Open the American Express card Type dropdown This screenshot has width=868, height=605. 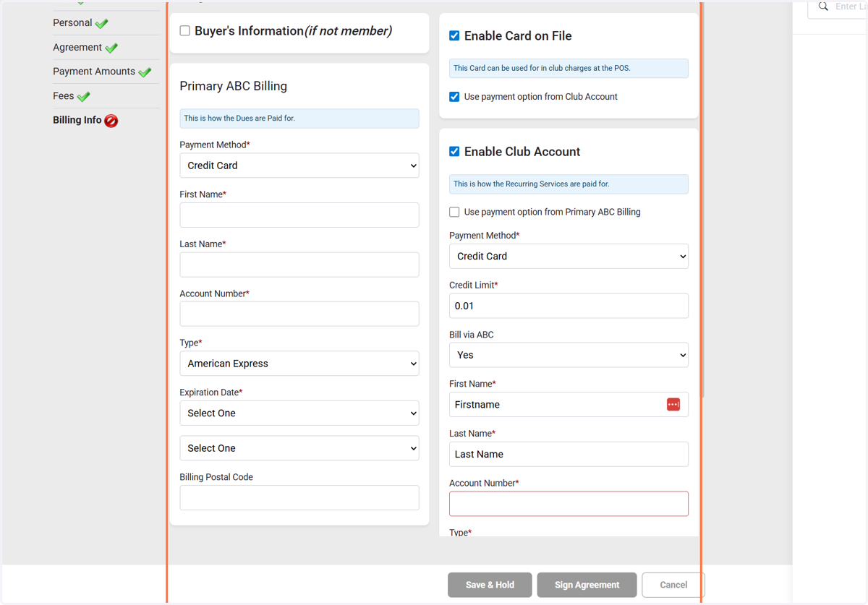click(299, 364)
